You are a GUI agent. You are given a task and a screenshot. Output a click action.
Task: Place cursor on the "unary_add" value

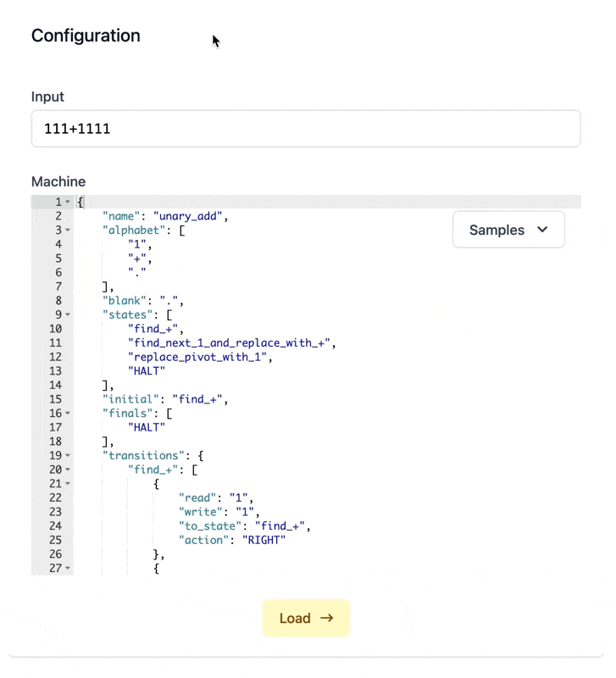(191, 216)
